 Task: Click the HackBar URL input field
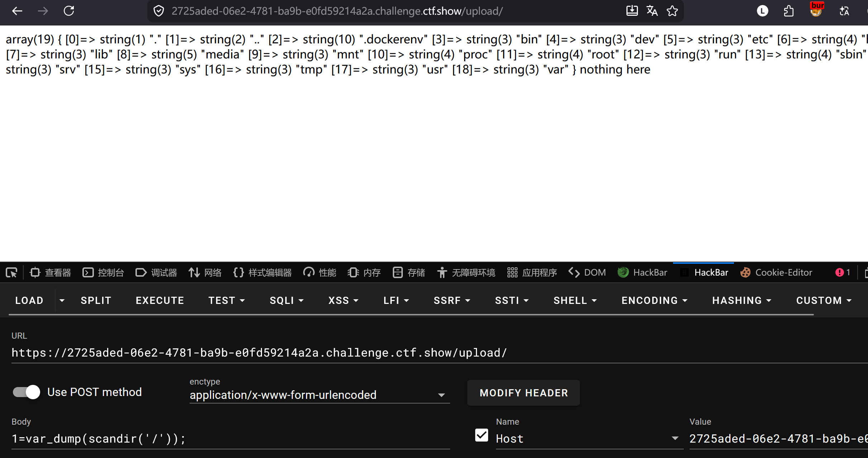click(x=440, y=353)
